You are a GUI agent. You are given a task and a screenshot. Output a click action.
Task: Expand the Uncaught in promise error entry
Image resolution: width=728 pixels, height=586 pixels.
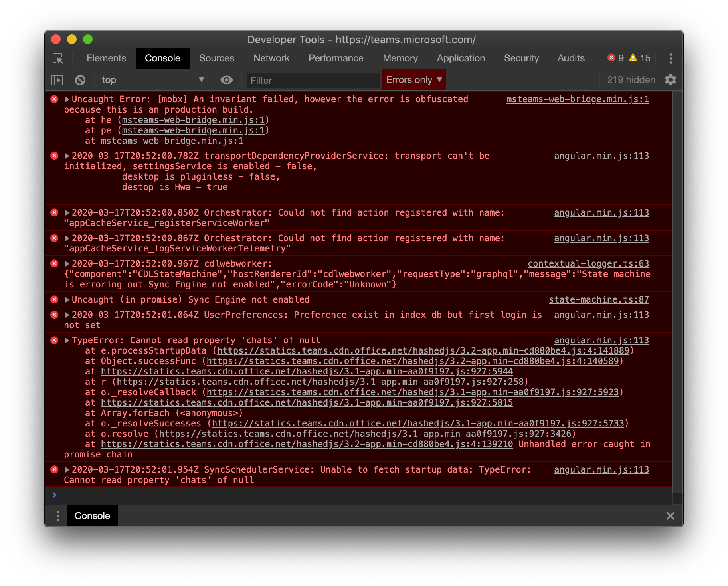[x=67, y=300]
